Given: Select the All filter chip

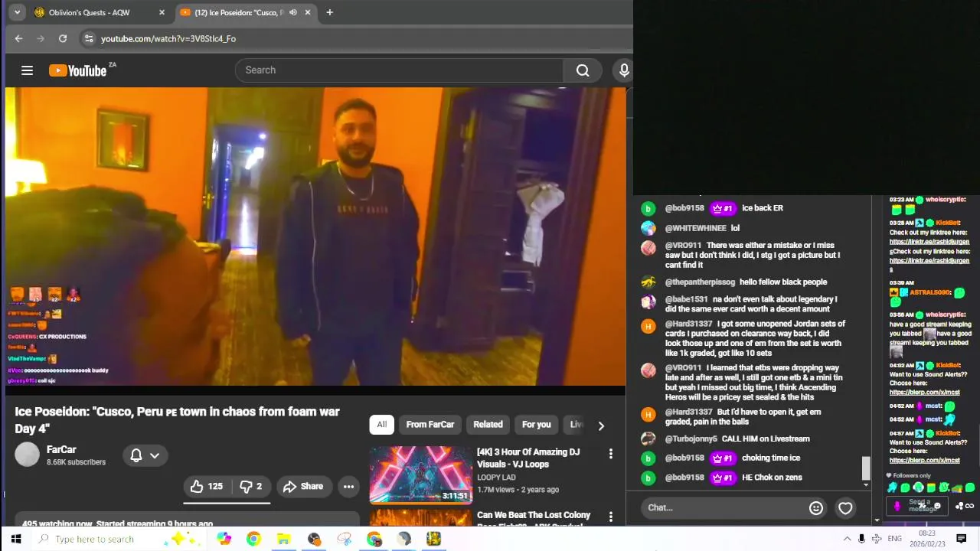Looking at the screenshot, I should tap(381, 425).
